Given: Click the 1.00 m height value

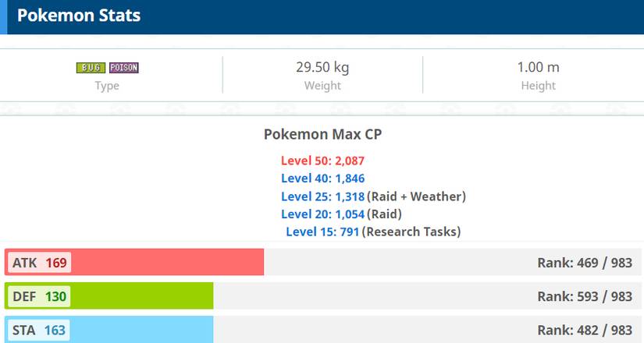Looking at the screenshot, I should pyautogui.click(x=538, y=67).
